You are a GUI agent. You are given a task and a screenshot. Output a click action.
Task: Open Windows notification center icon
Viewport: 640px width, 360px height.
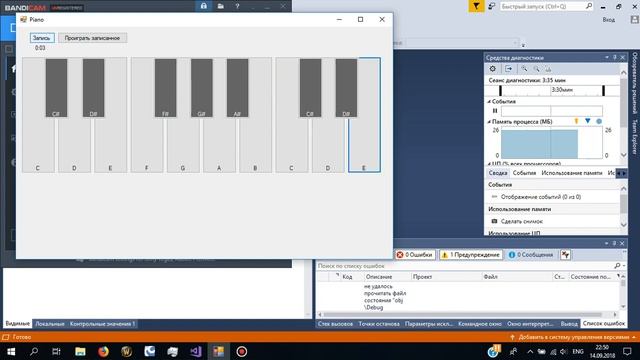click(627, 351)
